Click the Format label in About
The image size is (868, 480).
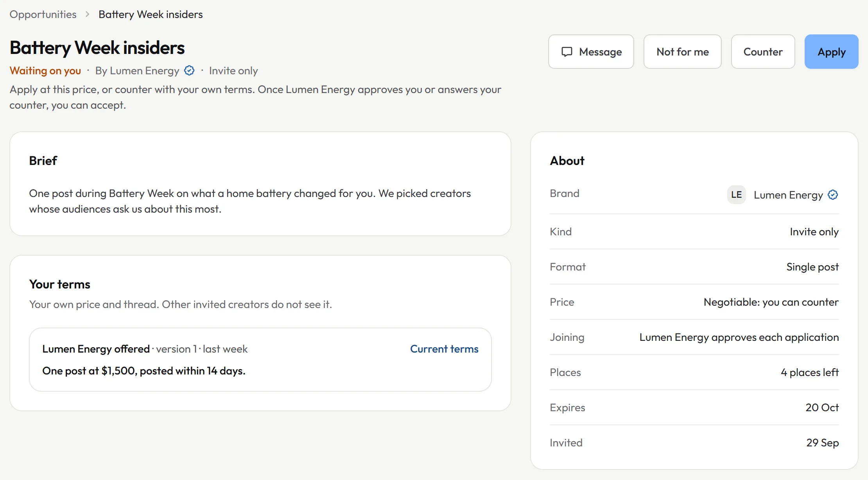[x=568, y=267]
